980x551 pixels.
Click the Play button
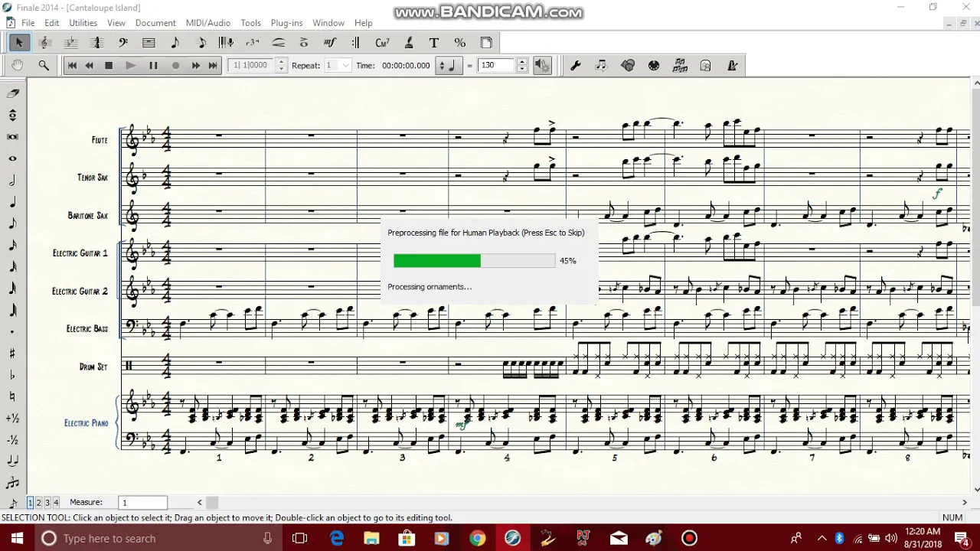(x=131, y=66)
